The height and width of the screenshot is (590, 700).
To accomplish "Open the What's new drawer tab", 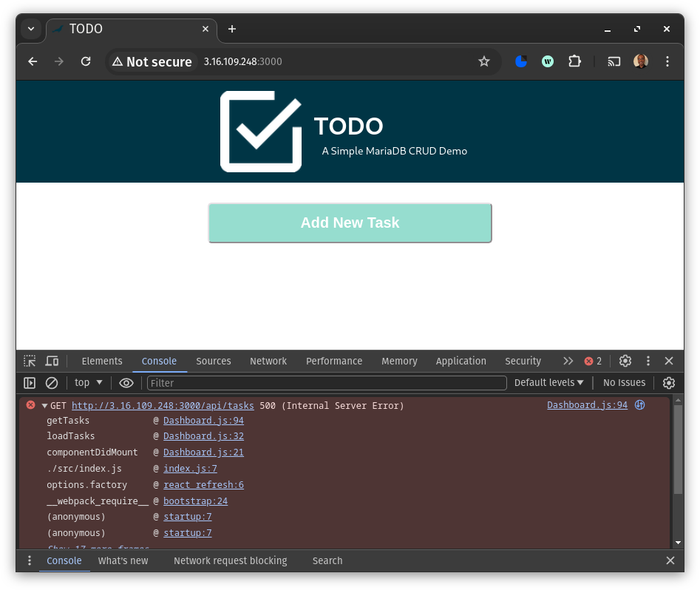I will point(123,560).
